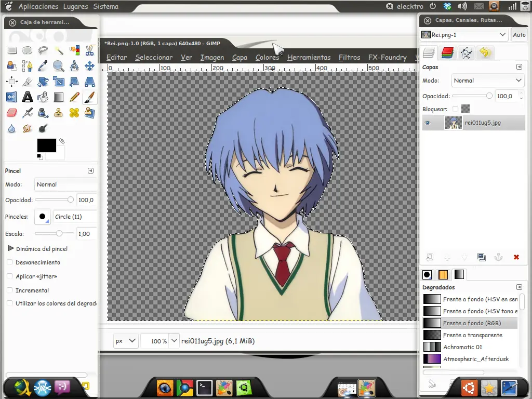Select the Color Picker eyedropper tool
The width and height of the screenshot is (532, 399).
click(43, 66)
